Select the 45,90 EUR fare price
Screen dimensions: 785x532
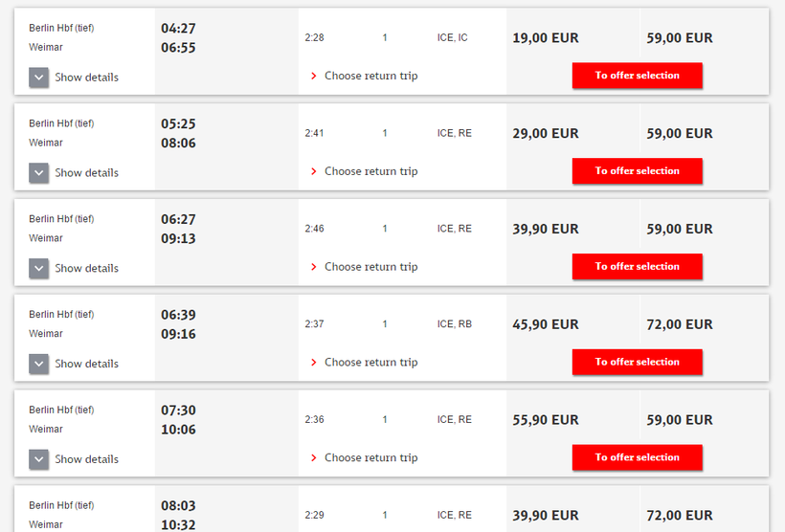(x=546, y=324)
